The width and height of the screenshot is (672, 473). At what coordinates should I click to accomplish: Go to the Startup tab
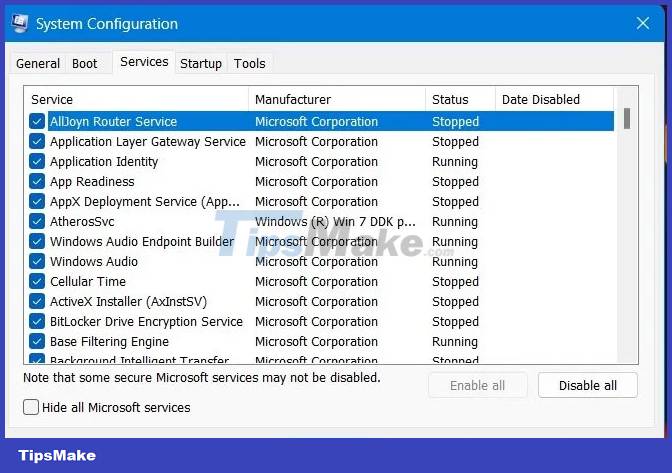tap(201, 63)
